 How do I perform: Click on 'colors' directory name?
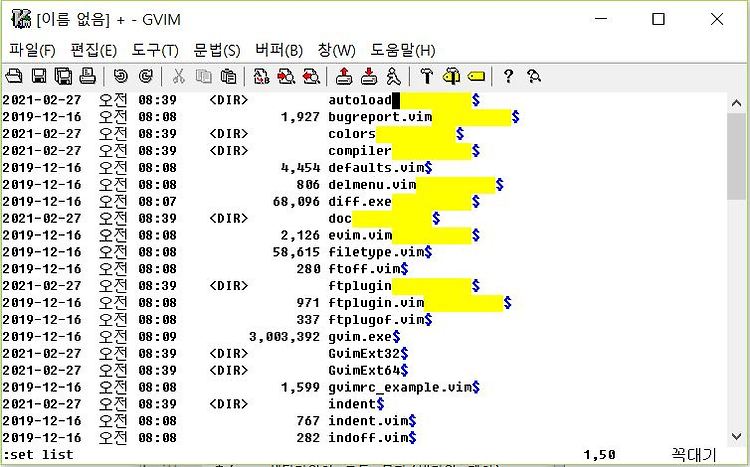pyautogui.click(x=352, y=133)
